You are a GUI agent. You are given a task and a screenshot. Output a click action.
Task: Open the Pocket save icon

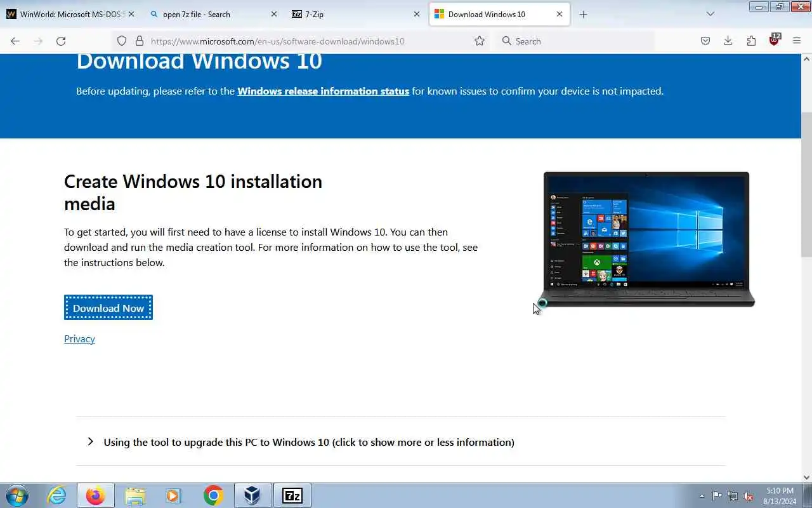pos(705,41)
